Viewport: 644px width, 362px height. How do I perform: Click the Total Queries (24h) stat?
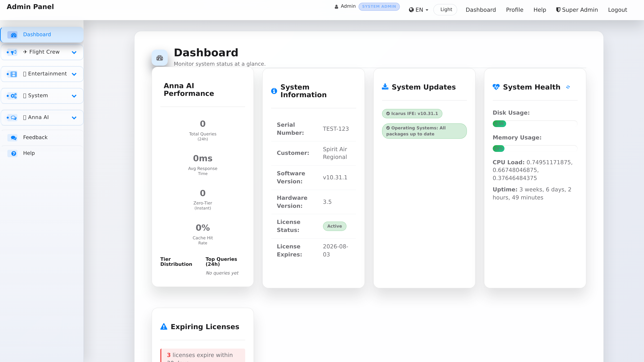202,130
